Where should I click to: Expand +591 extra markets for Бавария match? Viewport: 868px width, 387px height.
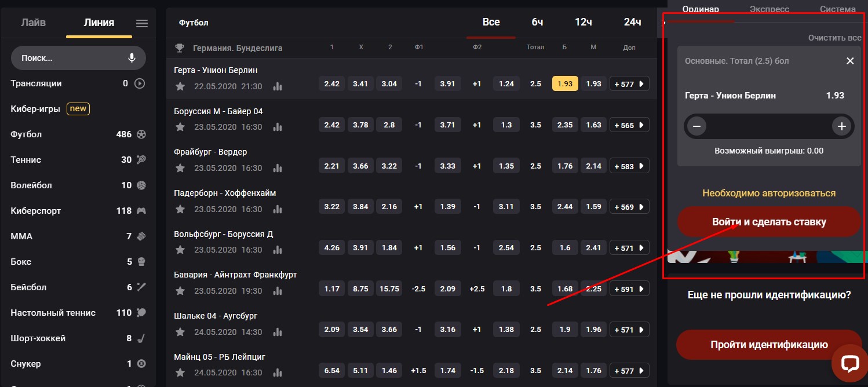click(629, 289)
